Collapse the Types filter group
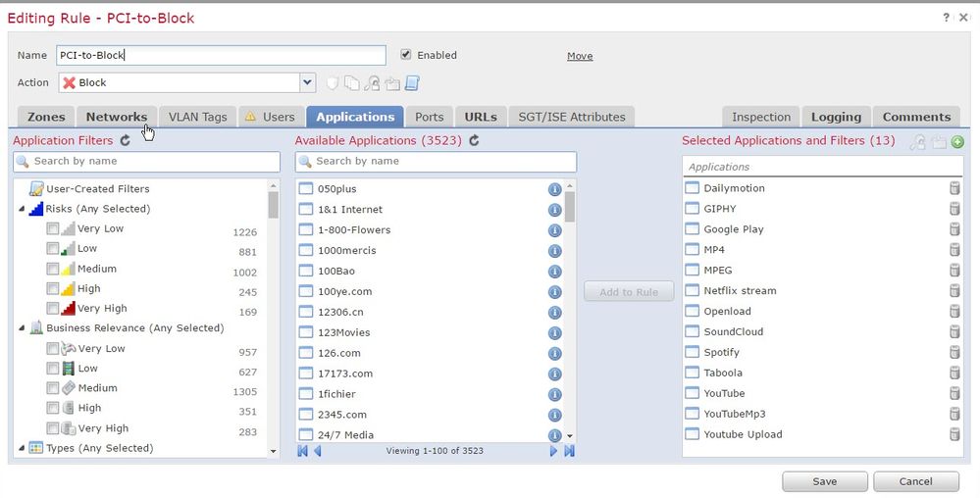This screenshot has width=980, height=498. pyautogui.click(x=22, y=448)
